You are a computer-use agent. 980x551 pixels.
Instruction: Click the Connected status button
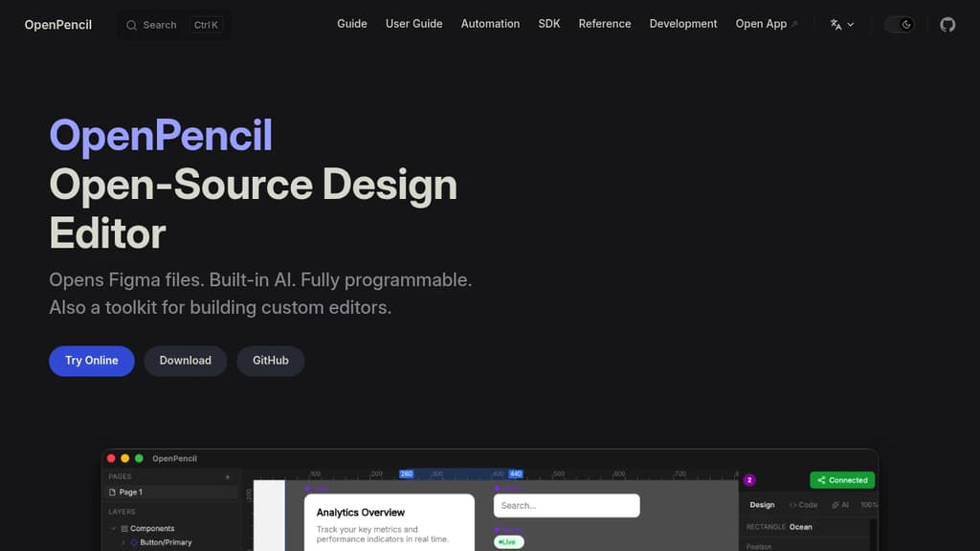click(842, 479)
